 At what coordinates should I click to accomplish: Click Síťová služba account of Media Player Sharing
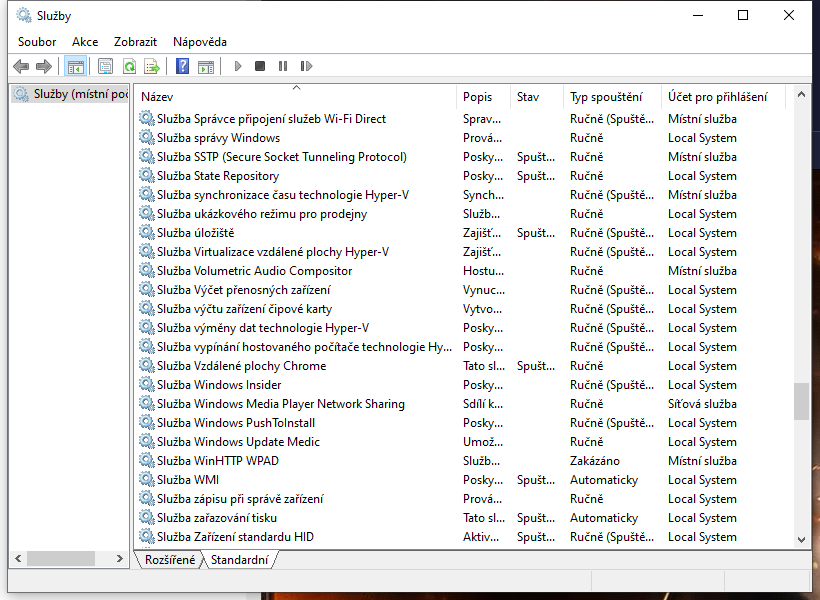(702, 404)
